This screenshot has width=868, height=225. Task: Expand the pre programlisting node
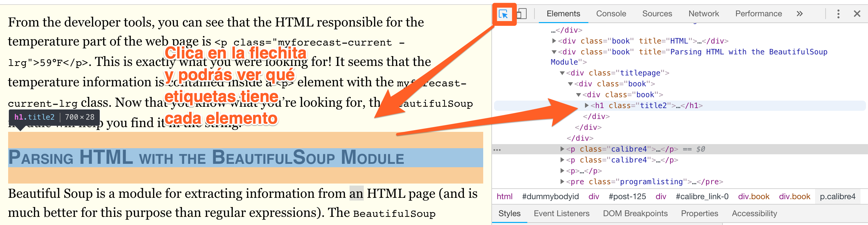point(562,181)
